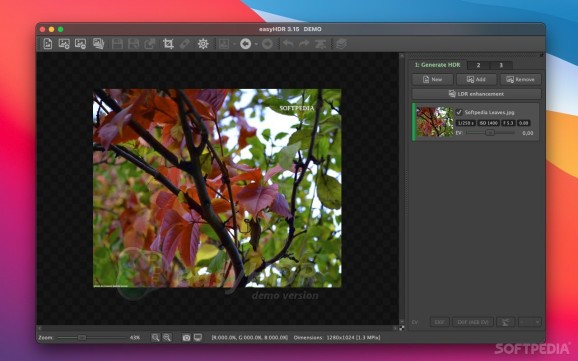Click the camera snapshot icon in status bar

click(187, 337)
